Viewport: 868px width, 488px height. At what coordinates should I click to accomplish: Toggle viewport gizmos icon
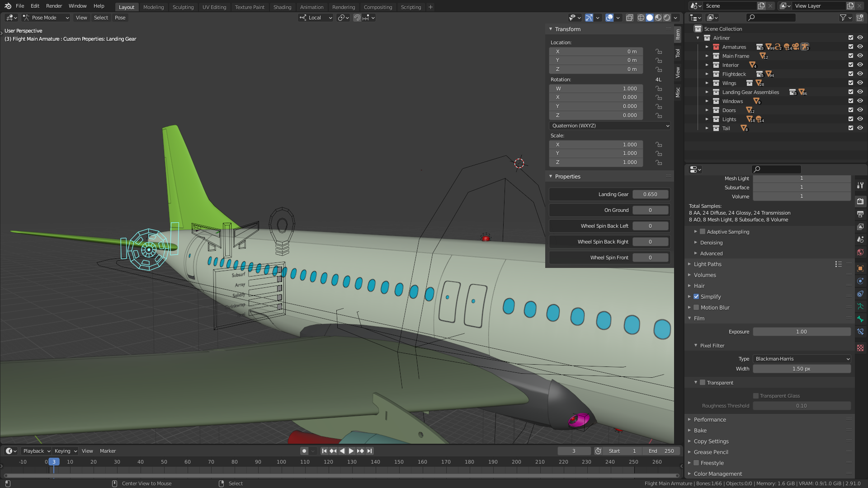589,18
